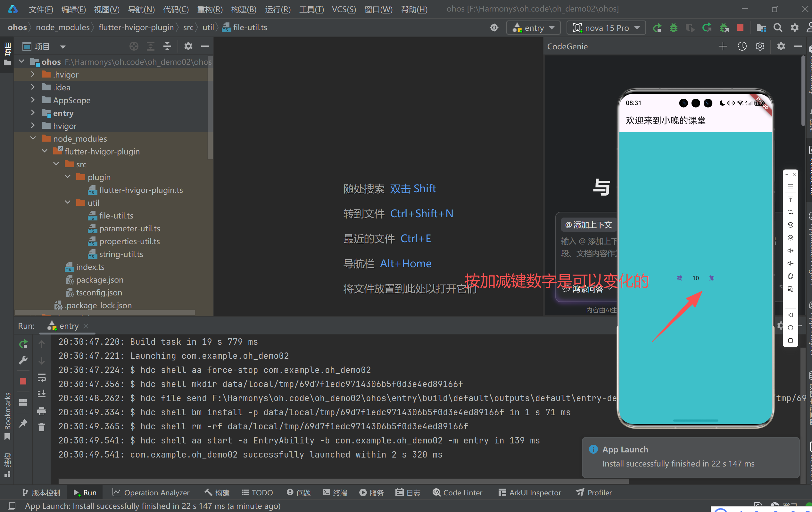Click the green Debug bug icon
This screenshot has height=512, width=812.
(673, 28)
